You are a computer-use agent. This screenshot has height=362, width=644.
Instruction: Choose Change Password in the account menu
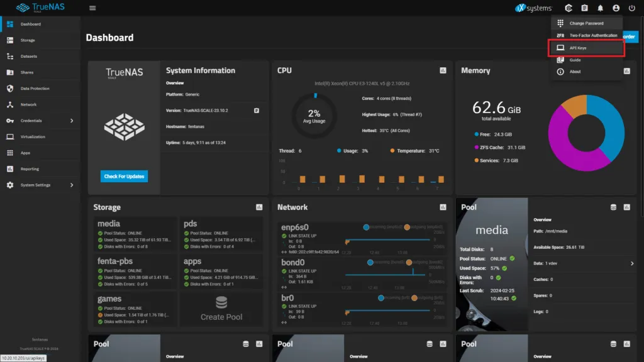coord(586,23)
